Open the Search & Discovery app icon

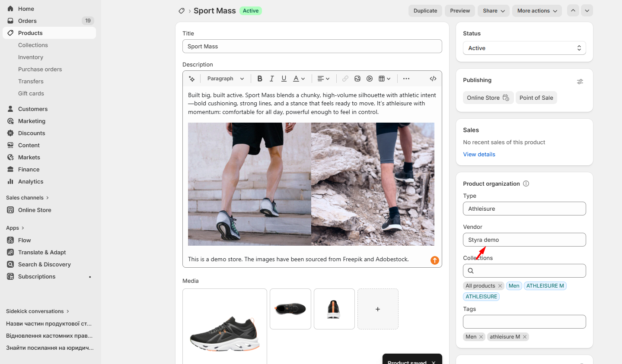coord(10,264)
